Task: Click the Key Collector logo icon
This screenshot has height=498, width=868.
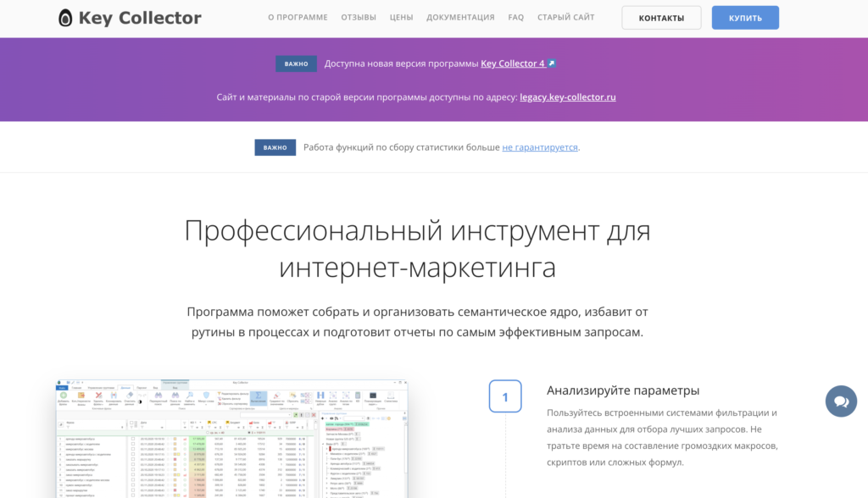Action: coord(65,18)
